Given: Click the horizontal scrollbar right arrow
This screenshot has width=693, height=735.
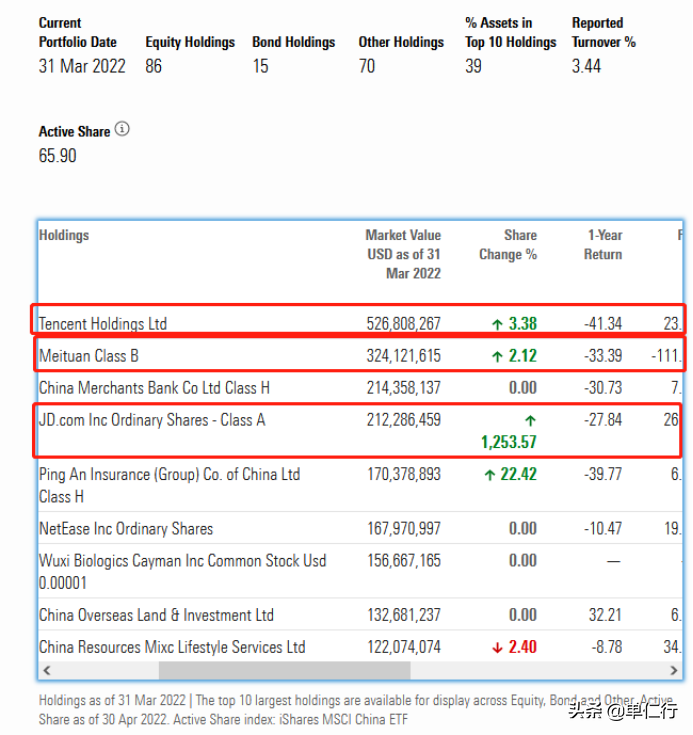Looking at the screenshot, I should coord(674,670).
